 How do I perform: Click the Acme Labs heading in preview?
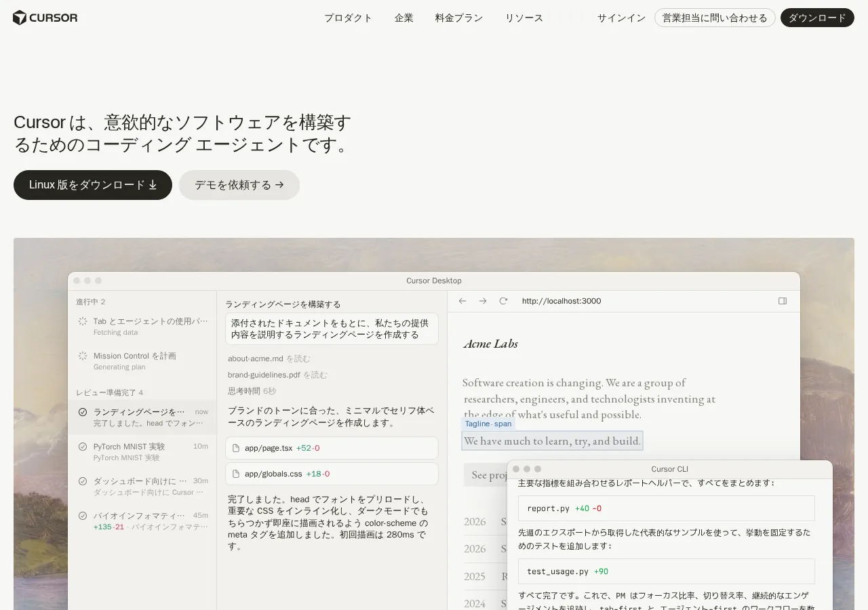[x=490, y=344]
